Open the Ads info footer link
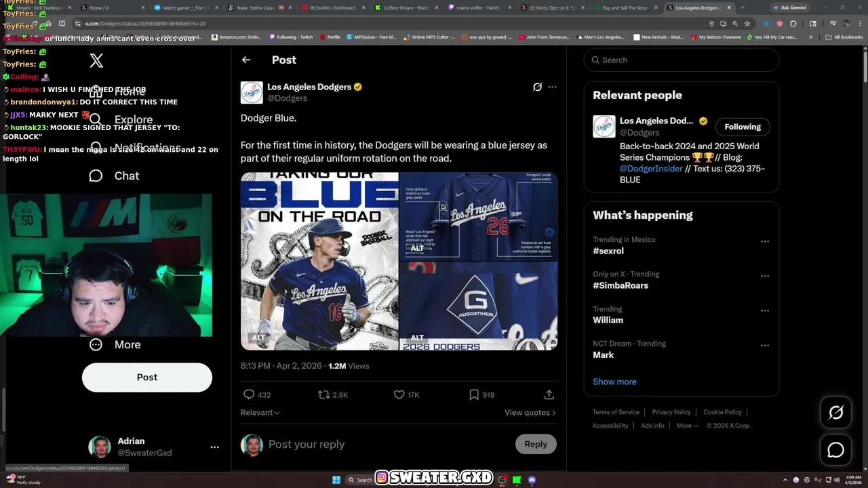Screen dimensions: 868x488 652,426
